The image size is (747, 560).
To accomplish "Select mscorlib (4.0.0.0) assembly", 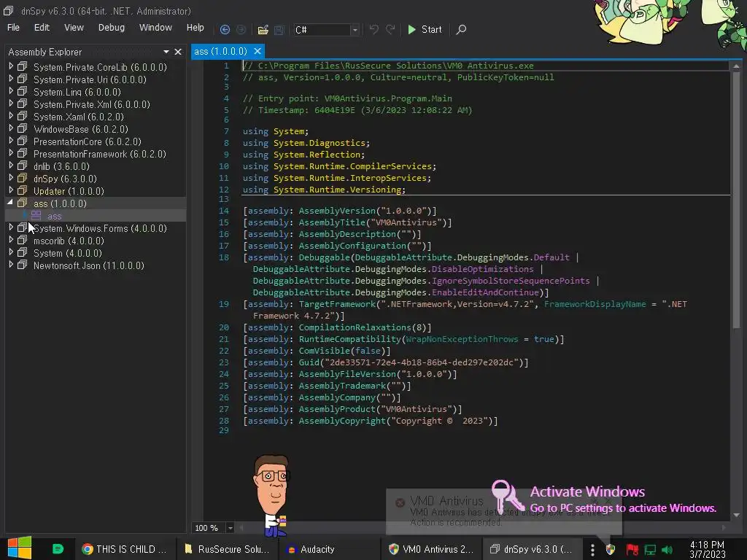I will pyautogui.click(x=69, y=241).
